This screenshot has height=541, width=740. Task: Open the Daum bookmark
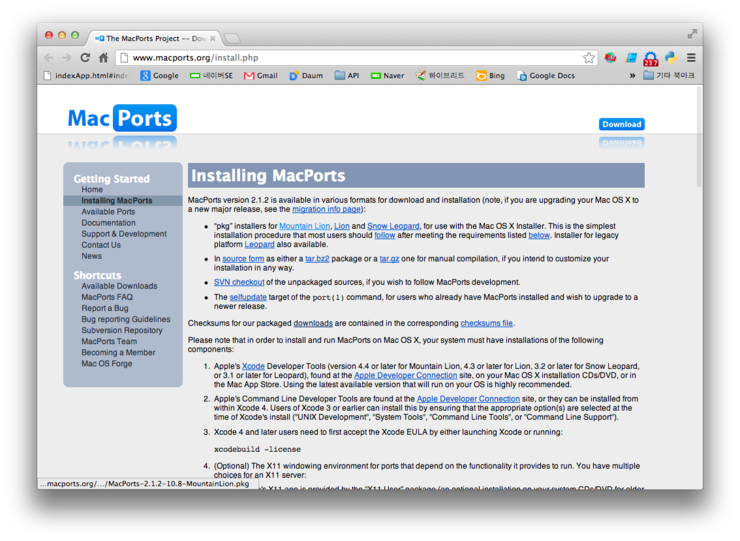pos(306,76)
